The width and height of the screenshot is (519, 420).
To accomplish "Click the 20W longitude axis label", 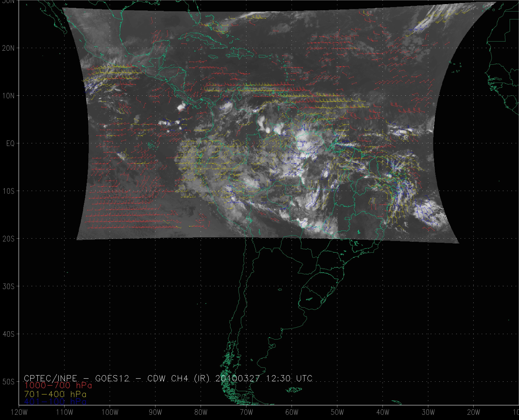I will pos(474,412).
